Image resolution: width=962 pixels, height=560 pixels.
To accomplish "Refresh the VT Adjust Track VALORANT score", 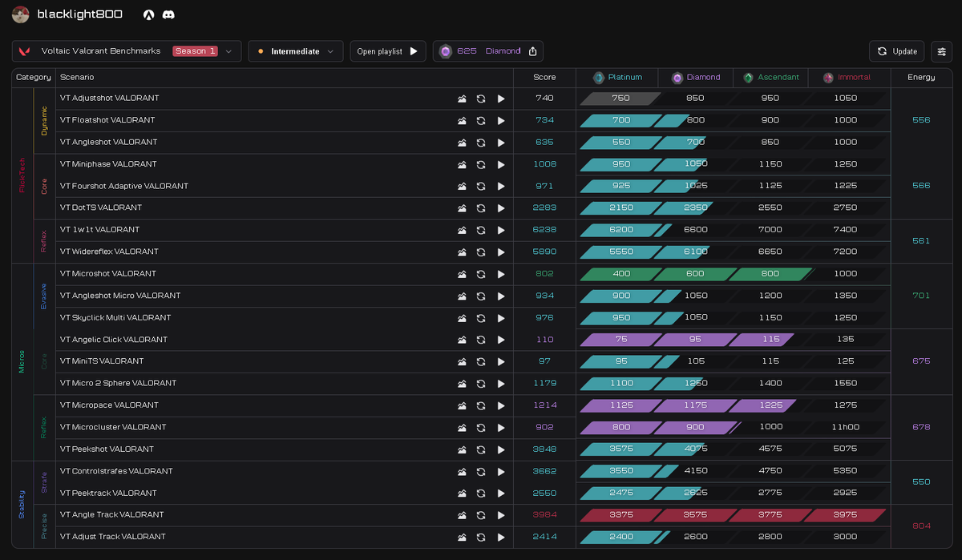I will coord(481,537).
